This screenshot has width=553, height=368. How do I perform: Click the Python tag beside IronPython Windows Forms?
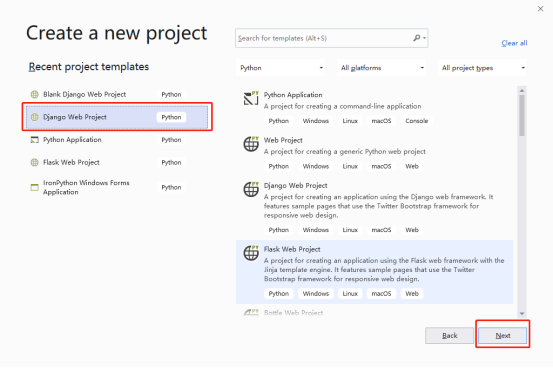(x=171, y=187)
